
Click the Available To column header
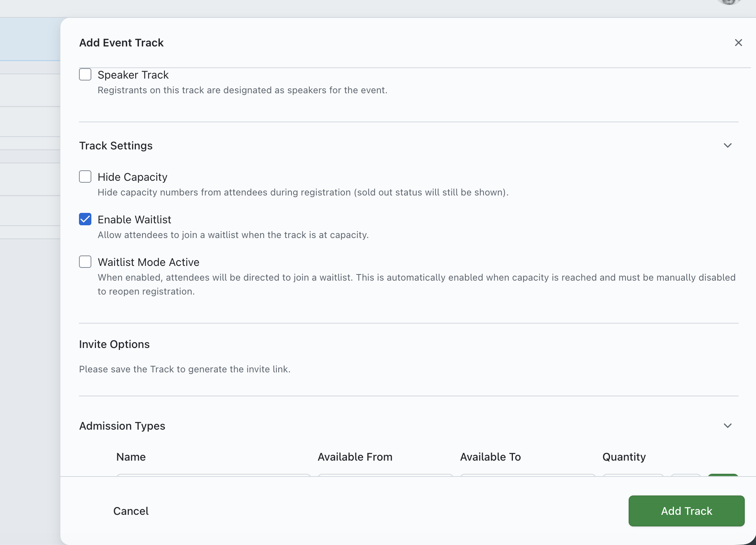(490, 457)
